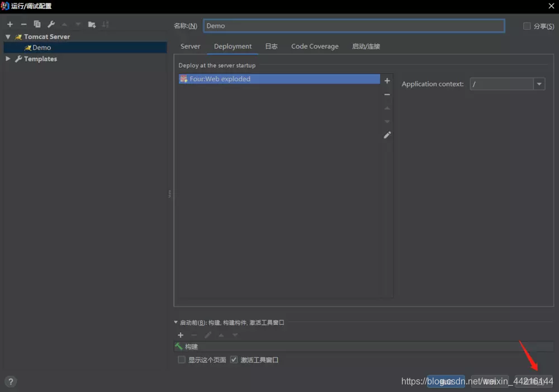The height and width of the screenshot is (392, 559).
Task: Select Templates label in tree
Action: click(40, 59)
